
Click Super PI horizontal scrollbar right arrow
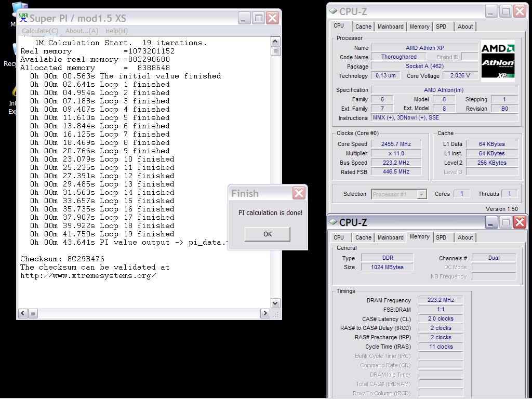pyautogui.click(x=265, y=313)
